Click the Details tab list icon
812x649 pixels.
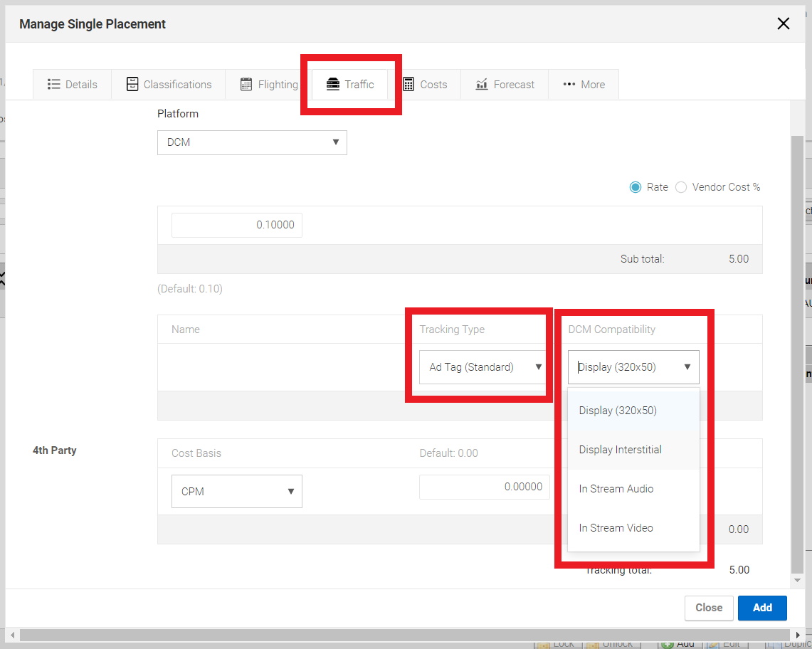(x=53, y=84)
